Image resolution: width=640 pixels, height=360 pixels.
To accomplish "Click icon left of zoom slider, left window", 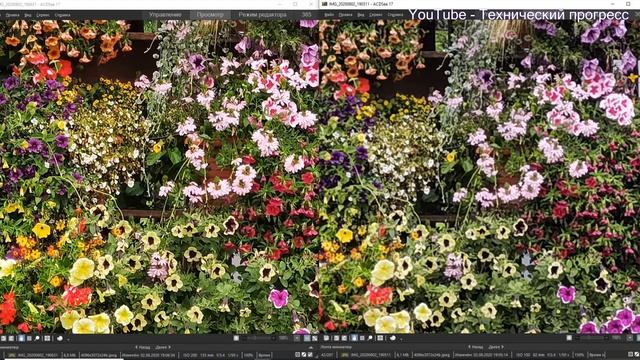I will (x=236, y=338).
